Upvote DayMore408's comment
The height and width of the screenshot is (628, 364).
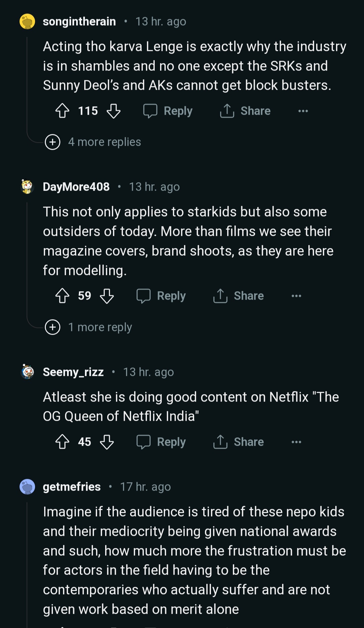[62, 296]
